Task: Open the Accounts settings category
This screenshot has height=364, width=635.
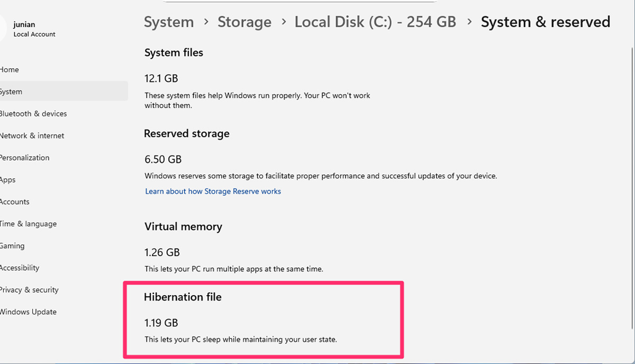Action: click(x=15, y=202)
